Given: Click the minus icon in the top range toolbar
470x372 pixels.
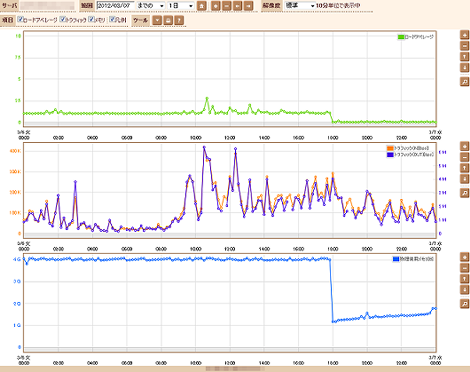Looking at the screenshot, I should click(x=226, y=6).
